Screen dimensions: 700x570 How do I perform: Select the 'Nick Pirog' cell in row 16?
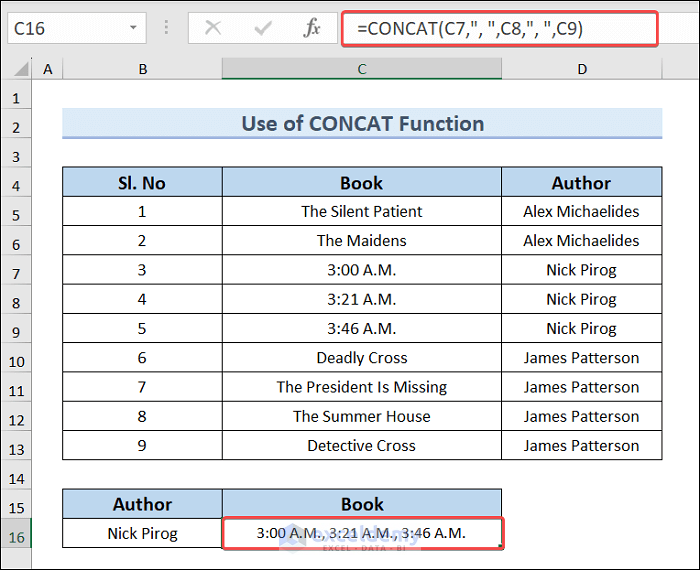(x=143, y=534)
